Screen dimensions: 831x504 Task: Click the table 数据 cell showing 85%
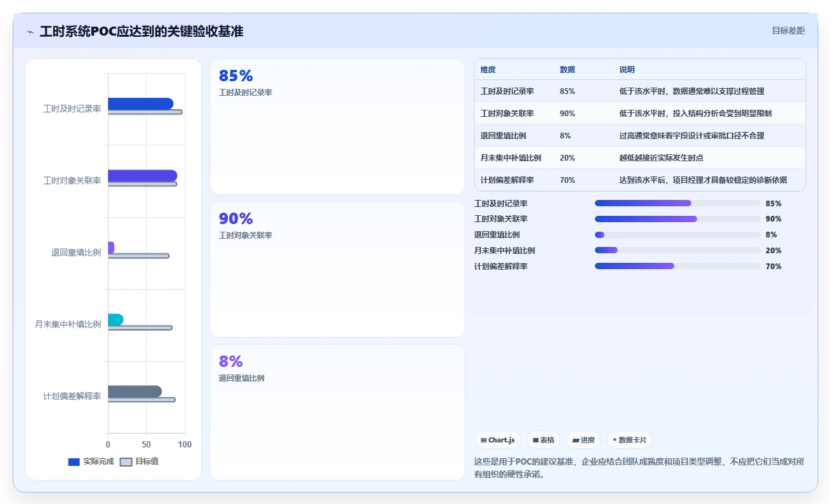[x=568, y=91]
